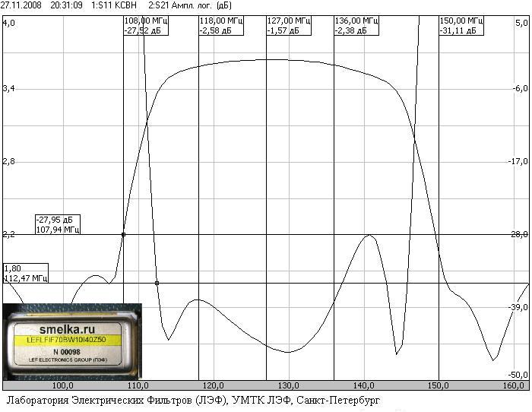Select the 136,00 МГц marker readout
Image resolution: width=532 pixels, height=412 pixels.
tap(356, 25)
